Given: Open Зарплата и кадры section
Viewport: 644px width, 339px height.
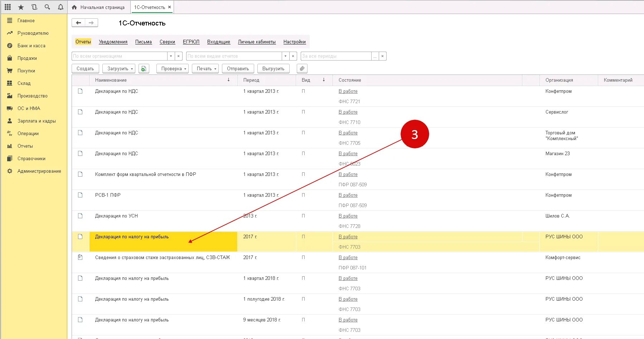Looking at the screenshot, I should point(37,121).
